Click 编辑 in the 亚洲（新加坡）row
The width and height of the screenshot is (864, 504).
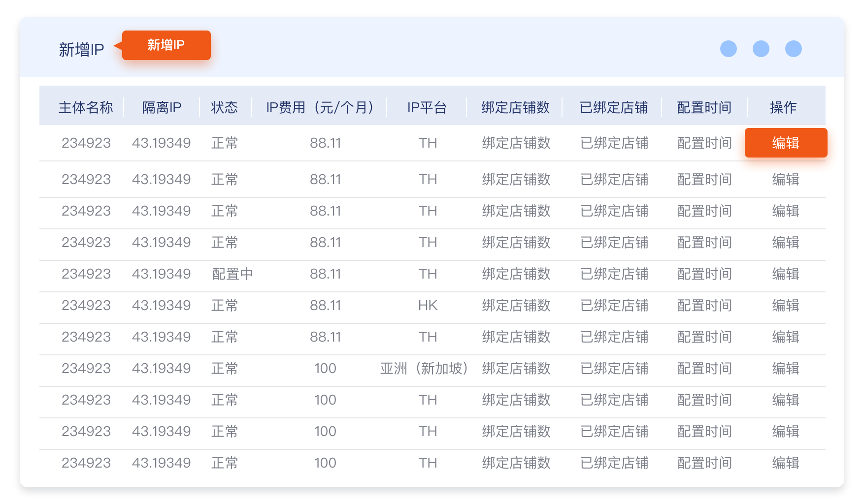pos(786,368)
